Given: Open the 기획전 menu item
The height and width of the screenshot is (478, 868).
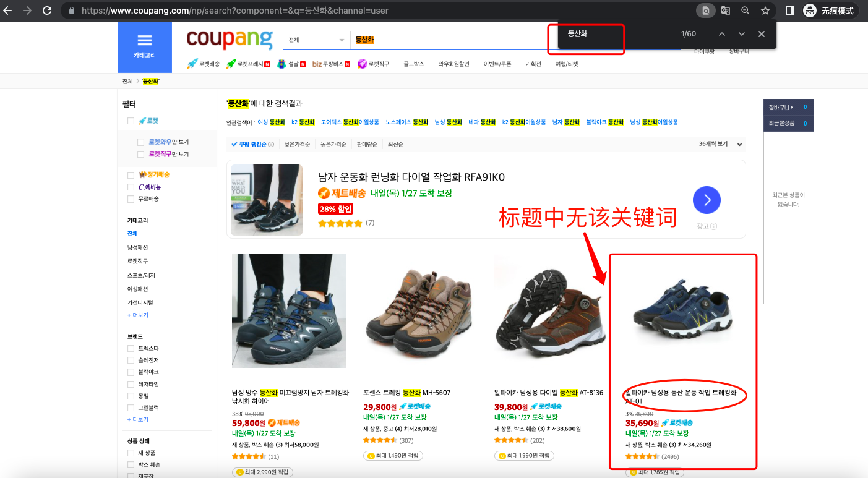Looking at the screenshot, I should tap(533, 64).
